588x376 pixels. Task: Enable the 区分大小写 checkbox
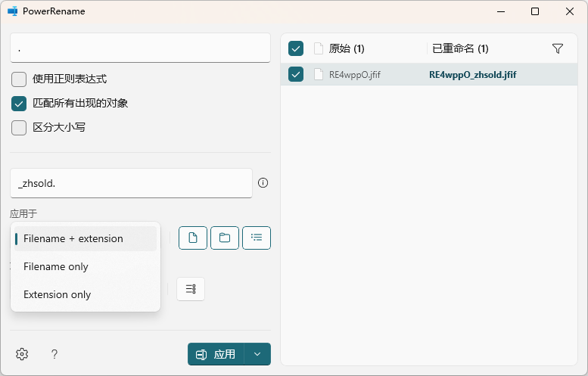pos(19,127)
